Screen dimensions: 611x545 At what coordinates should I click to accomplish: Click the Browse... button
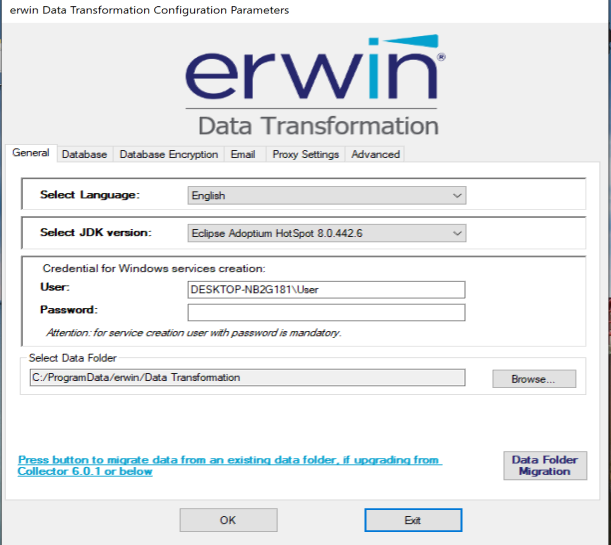(534, 379)
